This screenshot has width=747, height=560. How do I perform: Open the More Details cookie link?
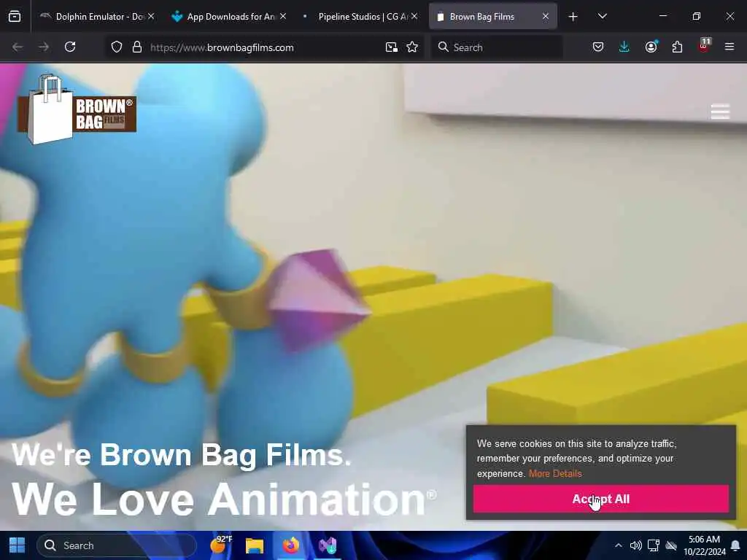point(555,474)
